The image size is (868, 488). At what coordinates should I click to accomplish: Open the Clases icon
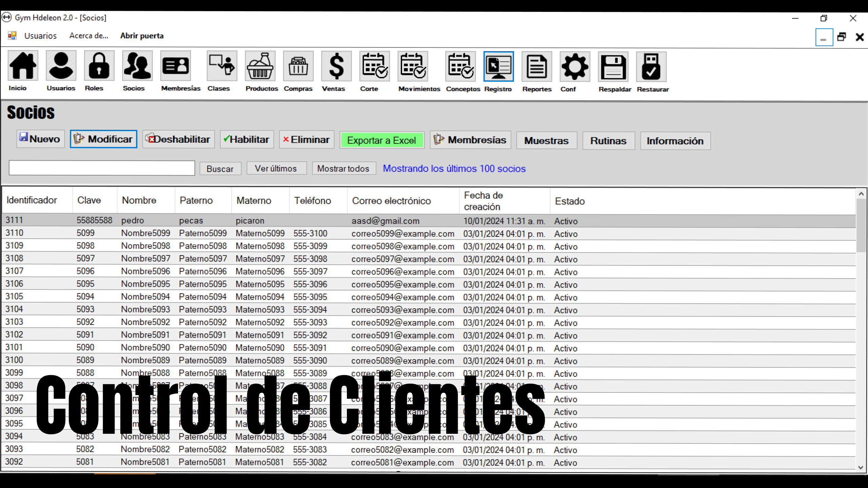point(222,66)
